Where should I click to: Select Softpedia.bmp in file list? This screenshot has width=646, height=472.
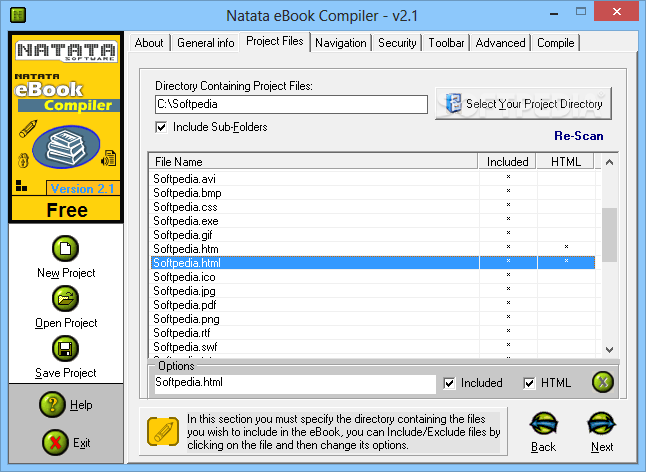pos(372,193)
